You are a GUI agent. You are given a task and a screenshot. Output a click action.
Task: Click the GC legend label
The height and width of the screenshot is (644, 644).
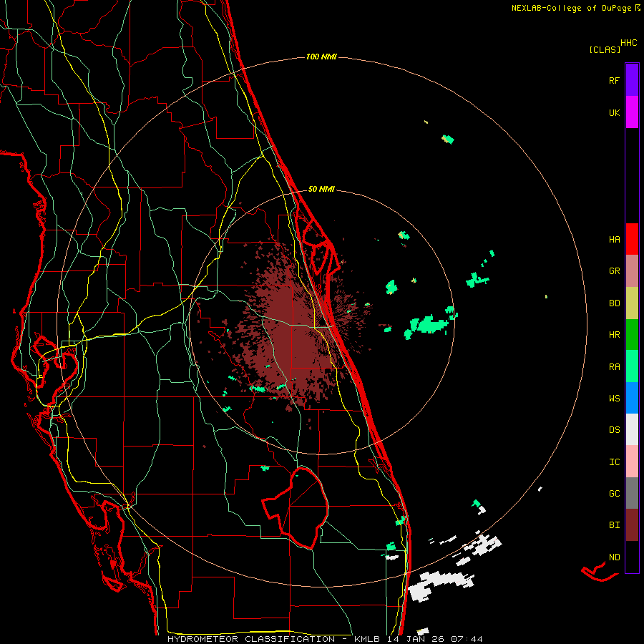point(614,494)
